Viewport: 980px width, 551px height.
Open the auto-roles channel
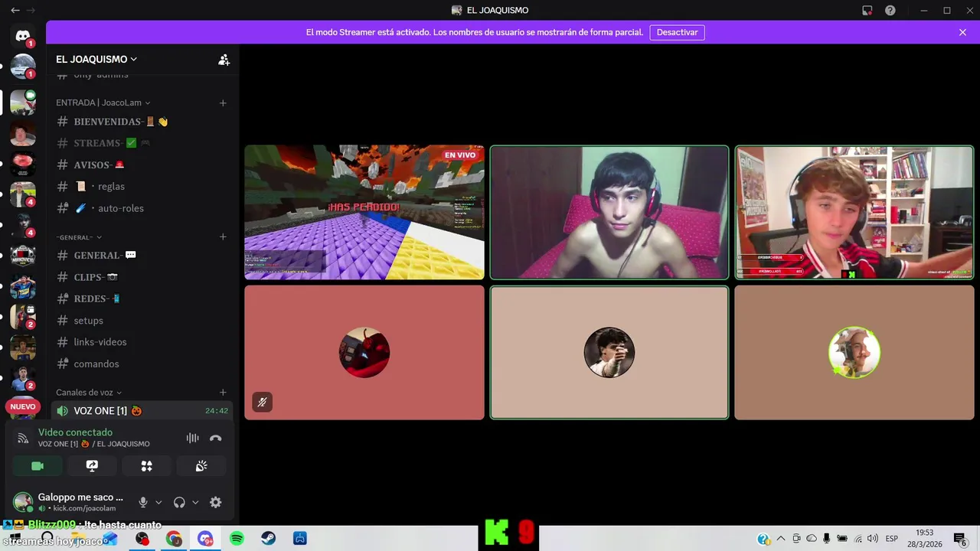click(142, 208)
